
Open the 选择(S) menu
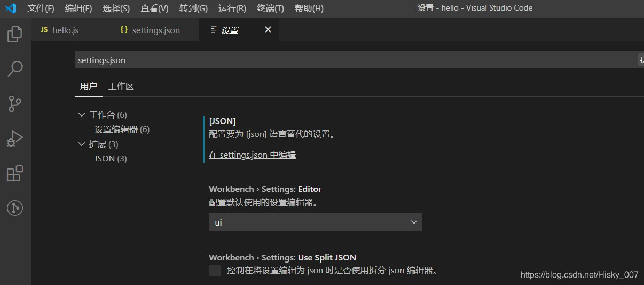116,9
